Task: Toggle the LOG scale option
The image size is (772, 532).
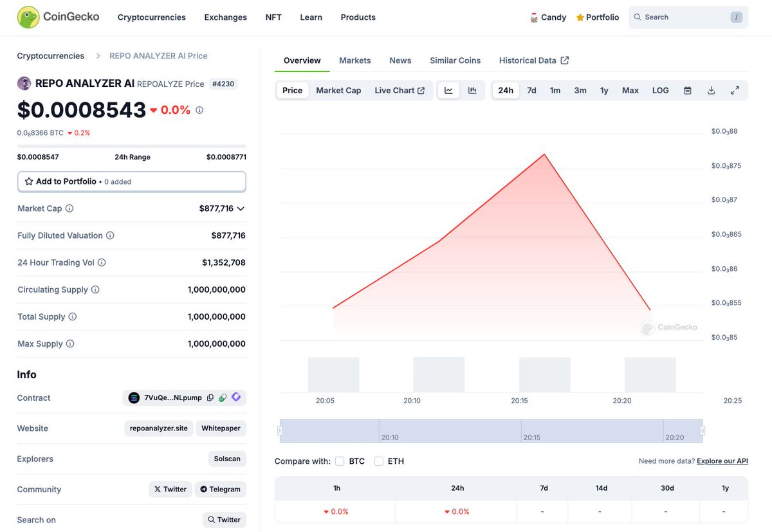Action: pyautogui.click(x=661, y=91)
